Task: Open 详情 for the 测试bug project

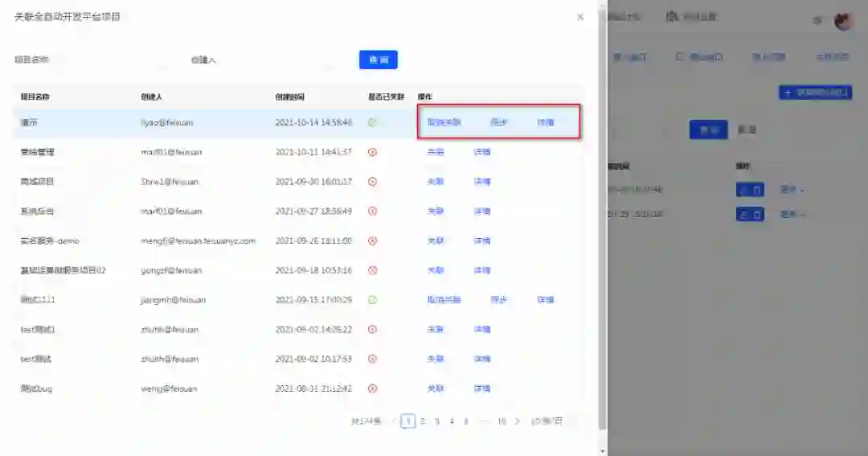Action: click(x=482, y=388)
